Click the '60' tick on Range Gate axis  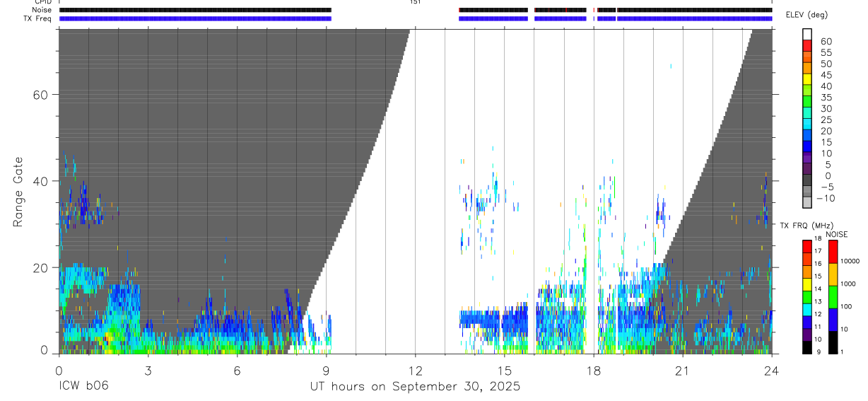(x=40, y=94)
